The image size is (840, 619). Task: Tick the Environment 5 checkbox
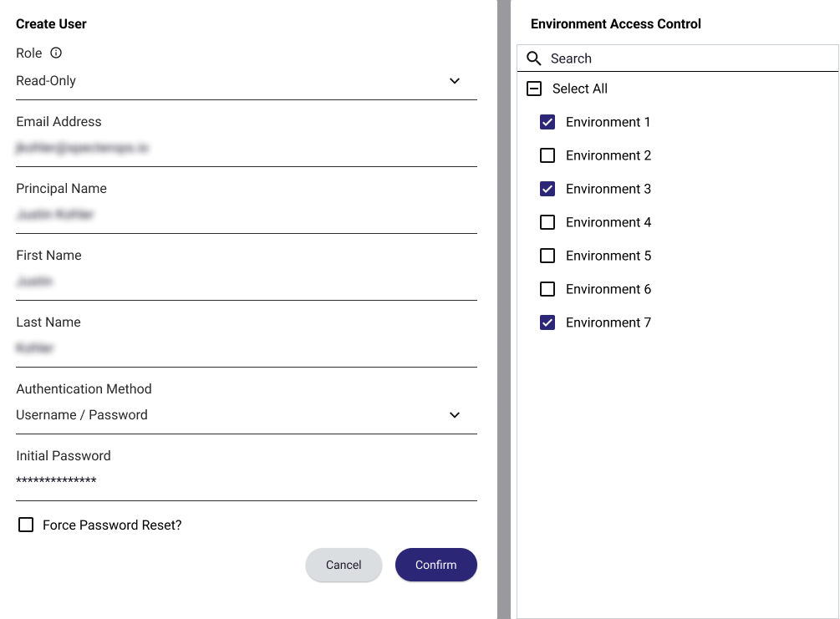547,256
